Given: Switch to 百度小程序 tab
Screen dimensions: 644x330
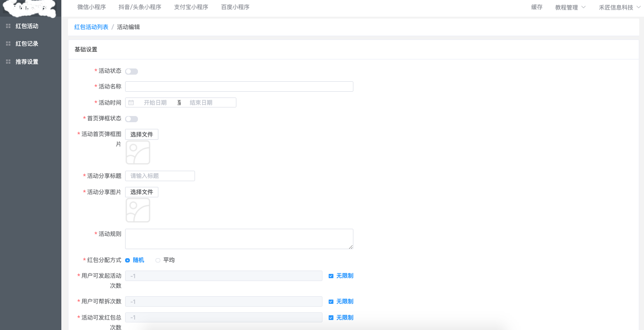Looking at the screenshot, I should click(x=235, y=7).
